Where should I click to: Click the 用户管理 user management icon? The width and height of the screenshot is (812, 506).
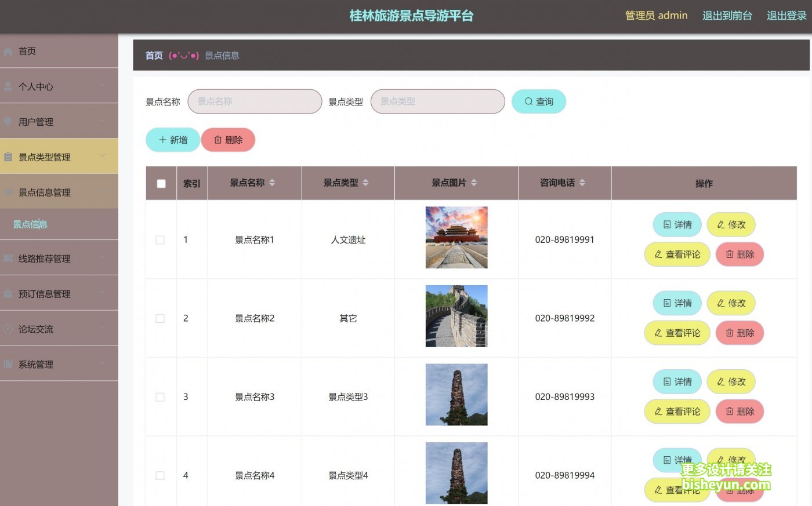click(7, 121)
